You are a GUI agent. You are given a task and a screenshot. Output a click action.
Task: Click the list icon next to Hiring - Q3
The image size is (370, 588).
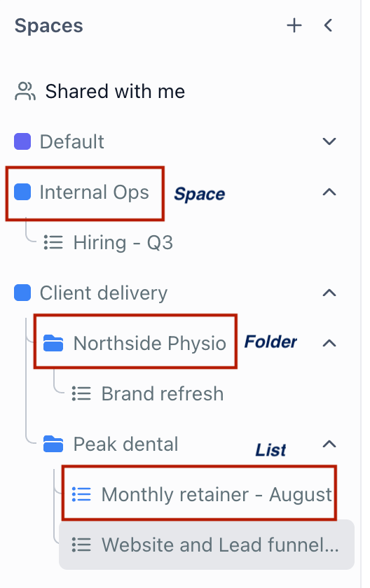coord(53,242)
